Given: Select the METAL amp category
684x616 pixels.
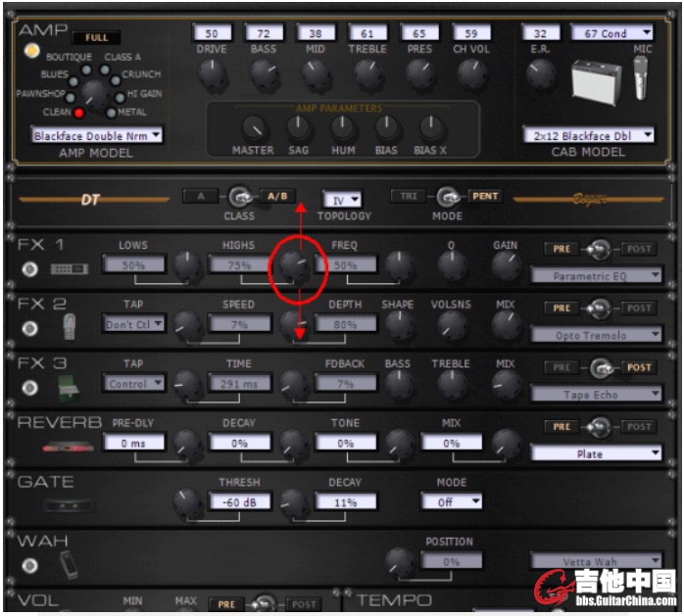Looking at the screenshot, I should point(112,113).
